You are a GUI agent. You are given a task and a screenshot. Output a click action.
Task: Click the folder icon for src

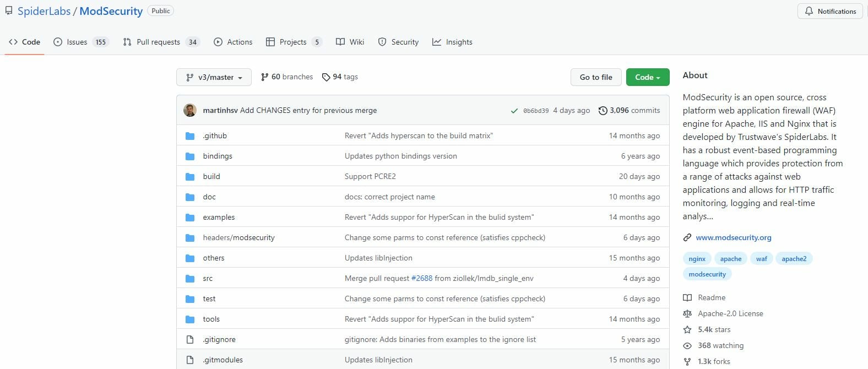click(190, 279)
